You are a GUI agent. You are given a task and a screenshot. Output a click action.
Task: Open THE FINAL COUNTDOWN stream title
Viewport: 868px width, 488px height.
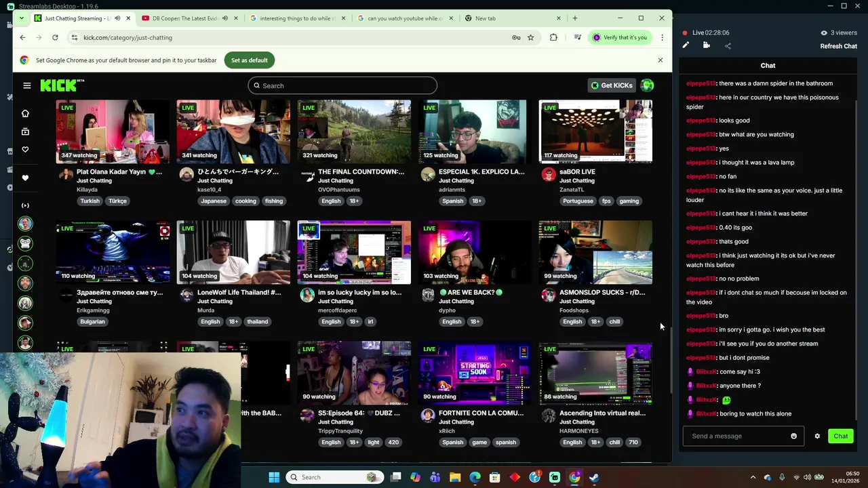pyautogui.click(x=361, y=171)
